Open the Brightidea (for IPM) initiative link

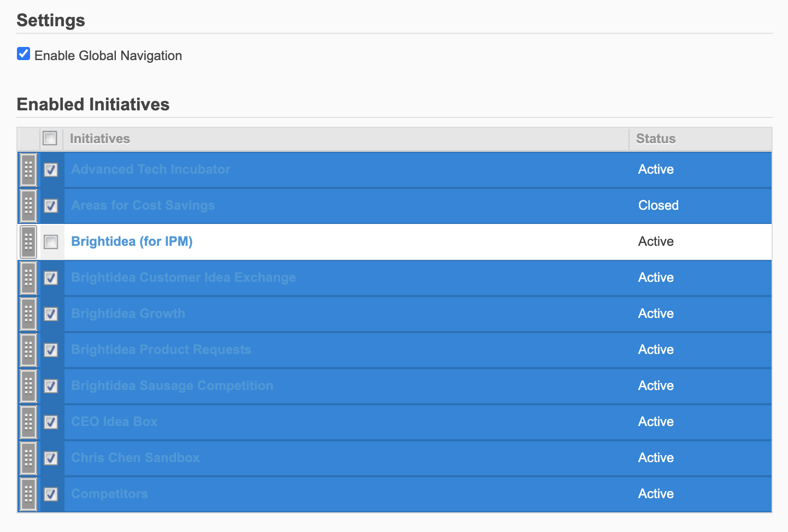(132, 241)
